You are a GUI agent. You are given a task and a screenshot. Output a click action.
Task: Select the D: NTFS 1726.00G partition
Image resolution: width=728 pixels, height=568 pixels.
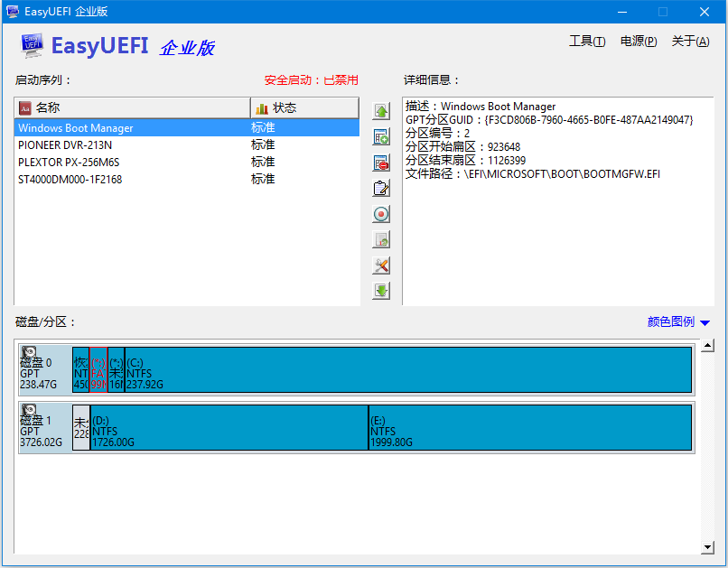tap(229, 427)
